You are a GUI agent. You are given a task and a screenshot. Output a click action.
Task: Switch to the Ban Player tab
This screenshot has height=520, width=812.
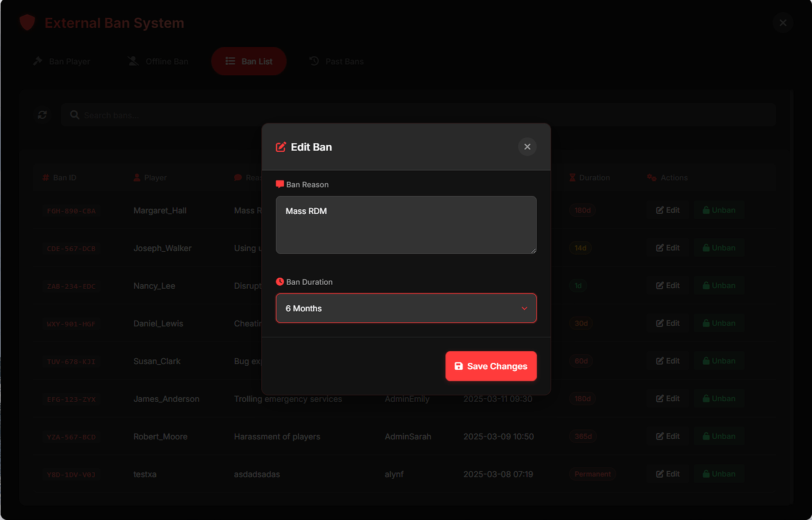(61, 61)
